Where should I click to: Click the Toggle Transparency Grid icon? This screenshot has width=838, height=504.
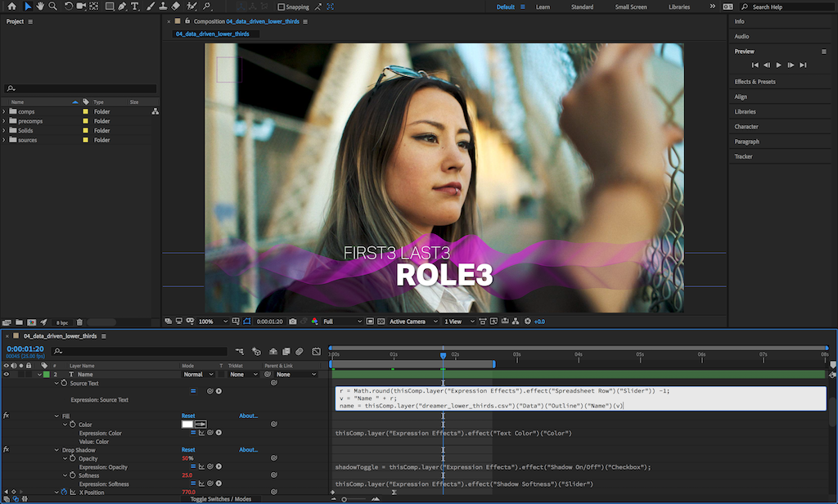tap(381, 322)
